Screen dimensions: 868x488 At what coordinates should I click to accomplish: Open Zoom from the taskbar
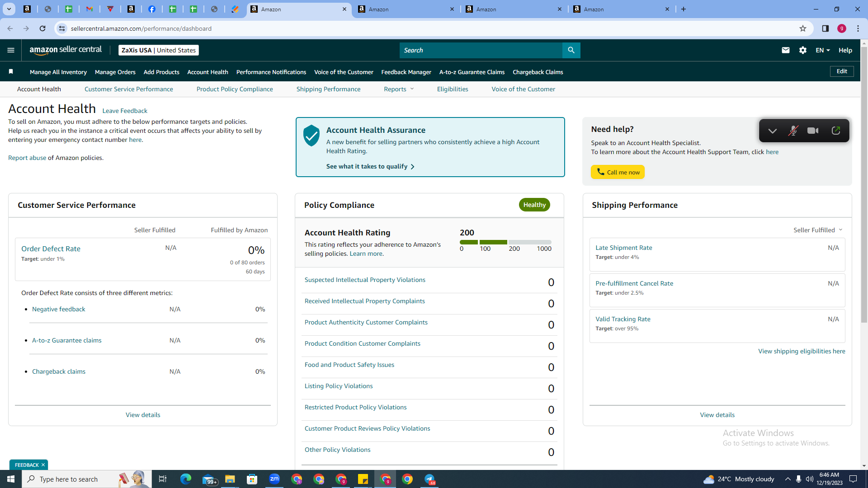[x=274, y=479]
